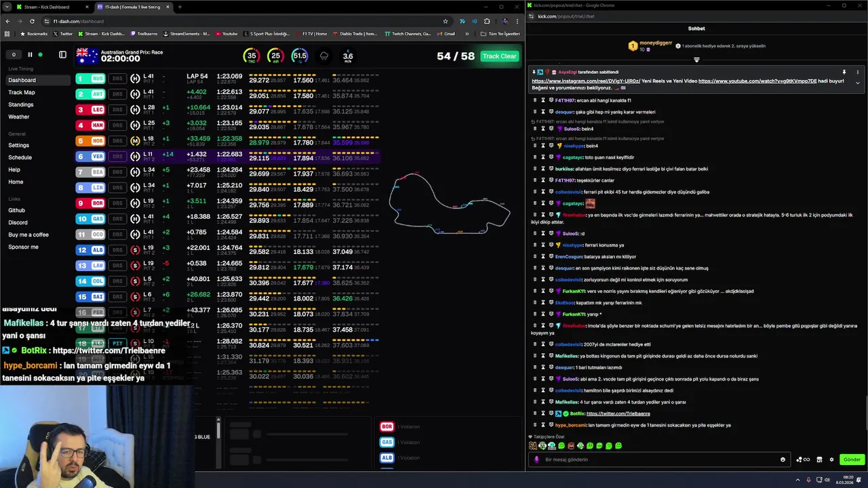Click the chat message input field
868x488 pixels.
(658, 460)
